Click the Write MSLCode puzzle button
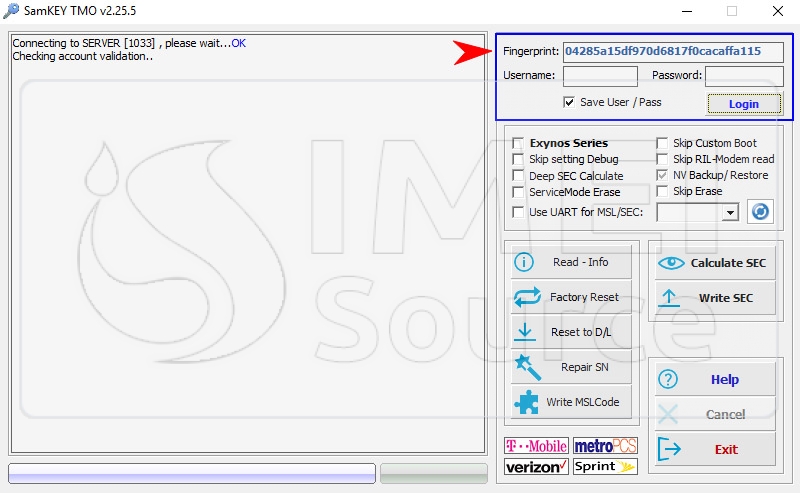This screenshot has width=800, height=493. pos(572,402)
